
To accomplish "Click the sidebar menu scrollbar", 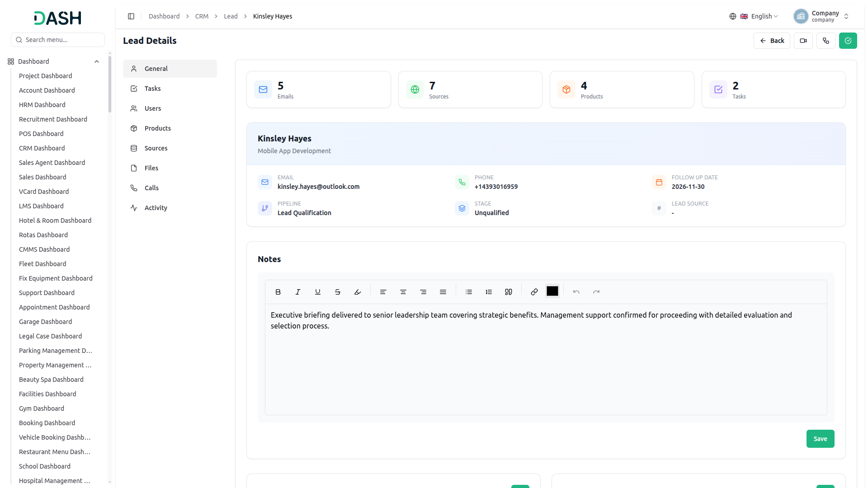I will coord(110,84).
